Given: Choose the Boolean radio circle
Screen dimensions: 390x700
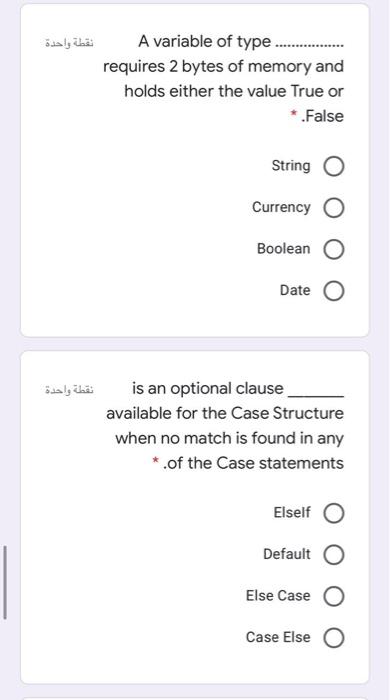Looking at the screenshot, I should [334, 250].
